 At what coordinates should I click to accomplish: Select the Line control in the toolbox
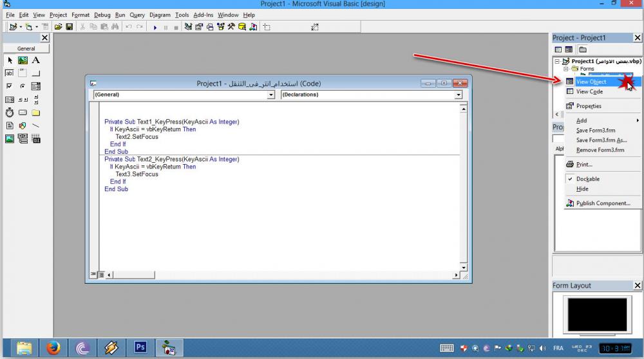tap(35, 125)
